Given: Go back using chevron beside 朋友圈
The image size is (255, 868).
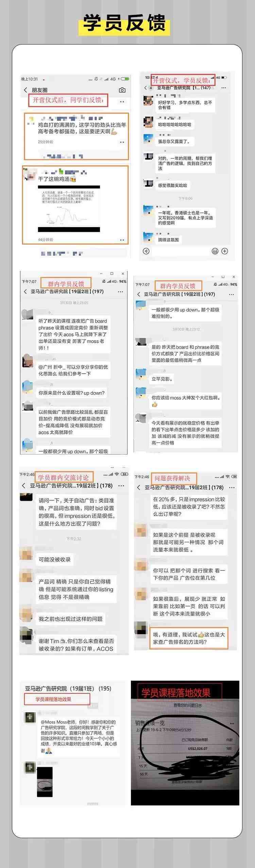Looking at the screenshot, I should [26, 90].
